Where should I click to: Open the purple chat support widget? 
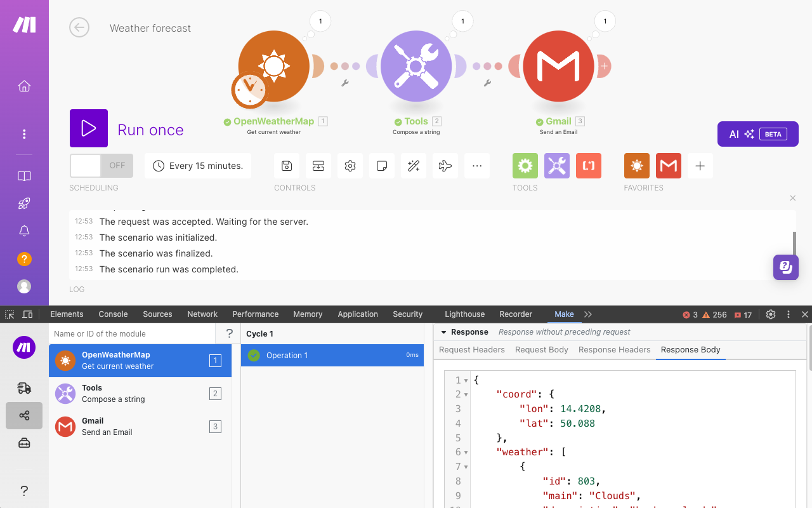point(786,267)
